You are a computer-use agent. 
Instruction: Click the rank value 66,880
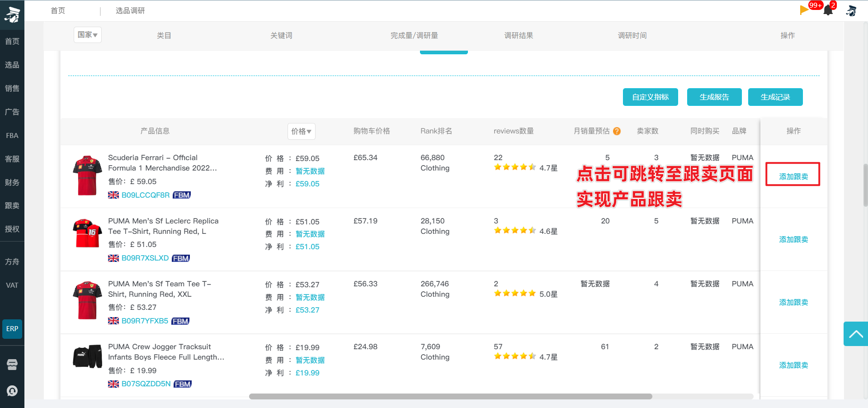[433, 157]
